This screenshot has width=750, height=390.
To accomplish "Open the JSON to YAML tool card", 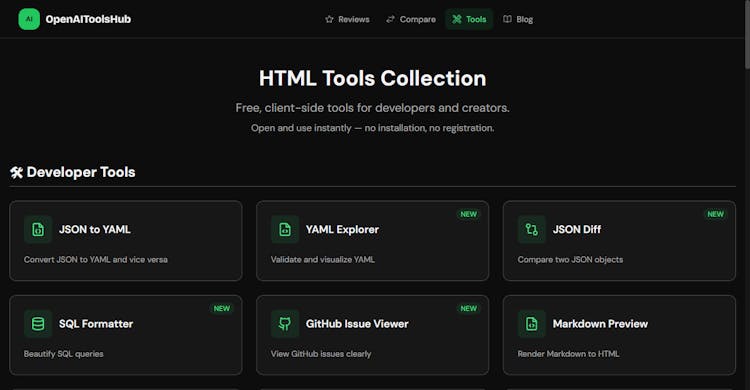I will (126, 241).
